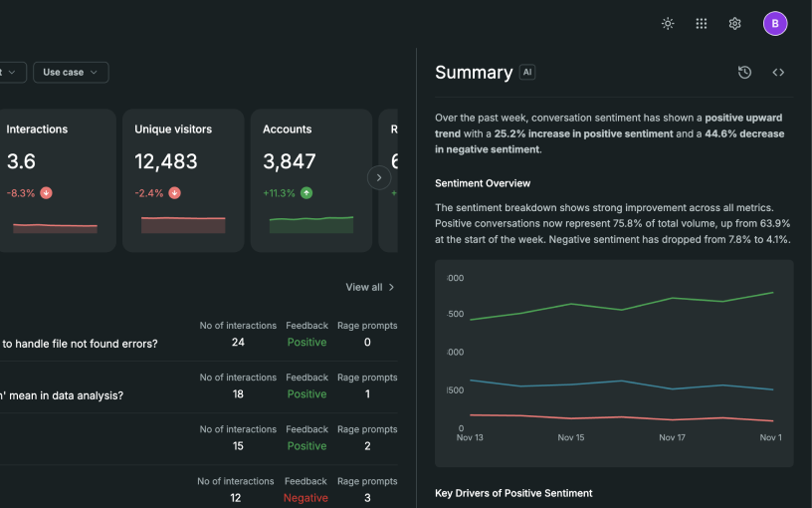812x508 pixels.
Task: Open settings gear icon
Action: pos(734,23)
